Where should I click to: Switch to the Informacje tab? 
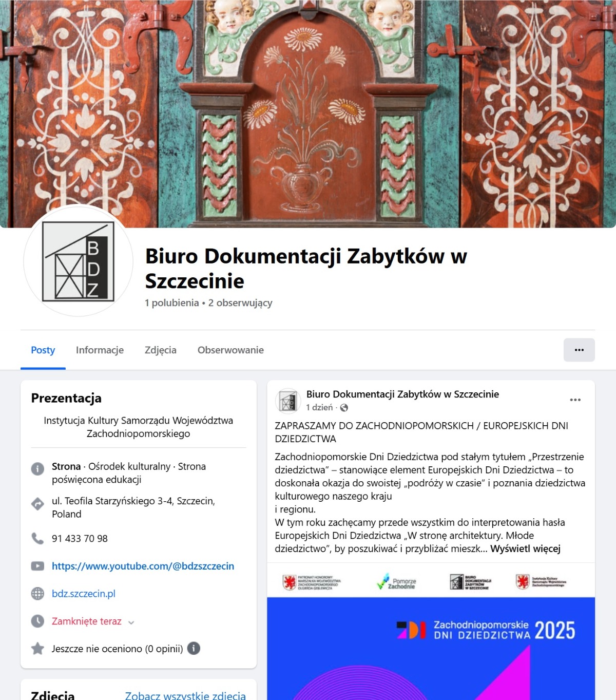[100, 350]
